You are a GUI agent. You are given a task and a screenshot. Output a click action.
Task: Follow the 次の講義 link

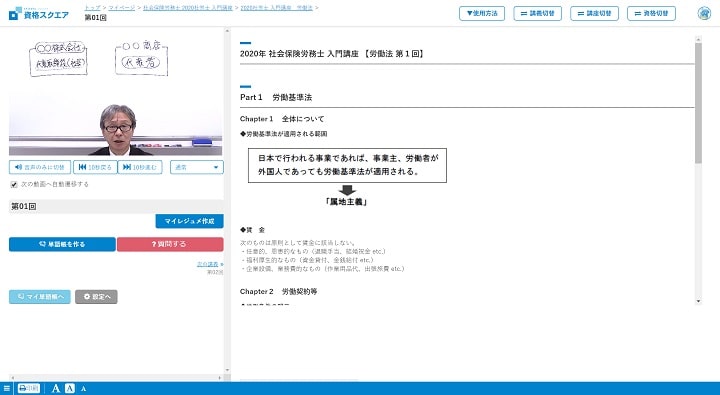coord(208,264)
